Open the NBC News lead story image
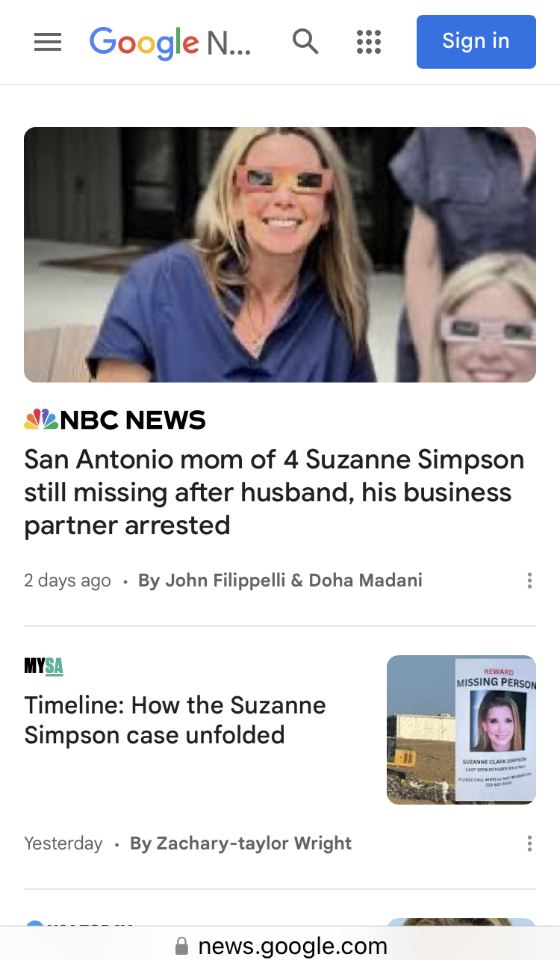 pyautogui.click(x=280, y=255)
